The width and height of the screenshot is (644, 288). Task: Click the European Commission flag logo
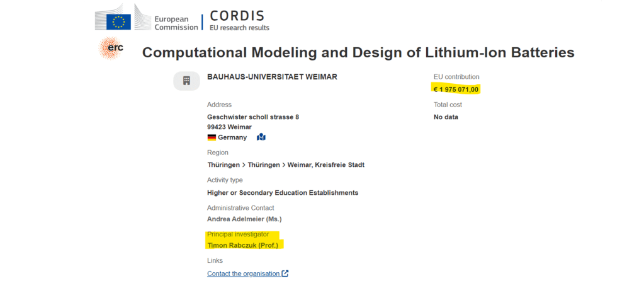(118, 21)
